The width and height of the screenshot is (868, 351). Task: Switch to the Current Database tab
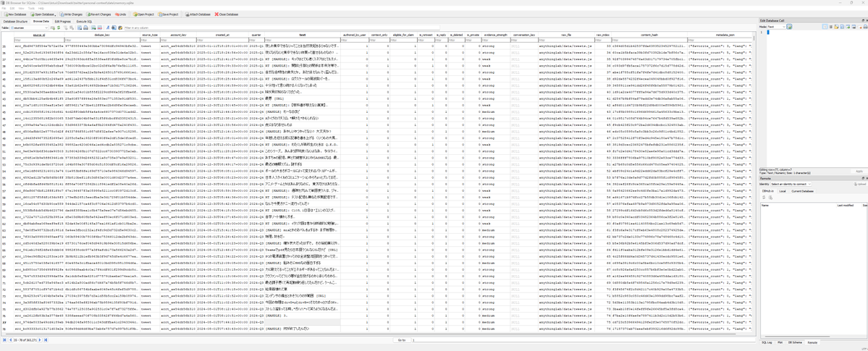[802, 191]
